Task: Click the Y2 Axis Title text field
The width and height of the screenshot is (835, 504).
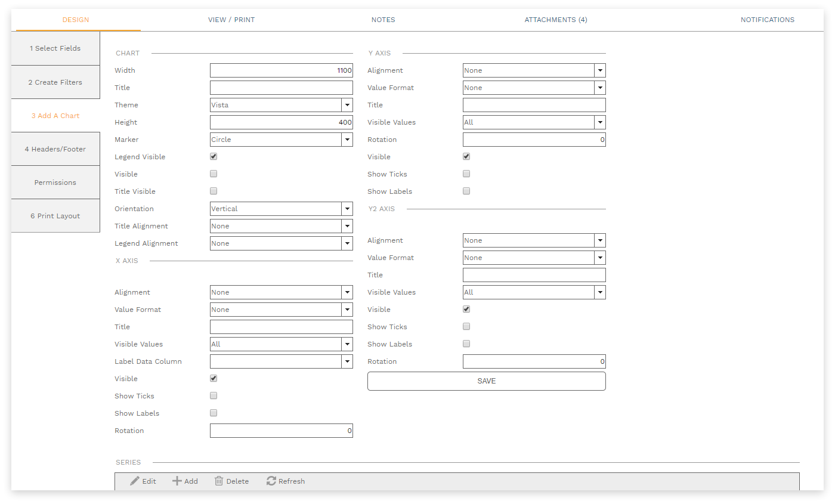Action: (x=534, y=275)
